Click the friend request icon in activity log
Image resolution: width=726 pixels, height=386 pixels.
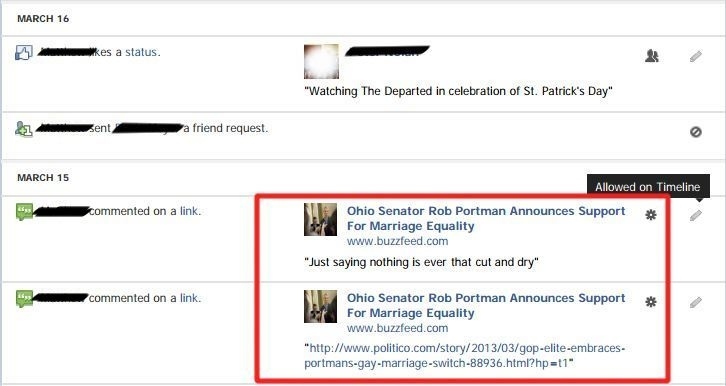(24, 129)
